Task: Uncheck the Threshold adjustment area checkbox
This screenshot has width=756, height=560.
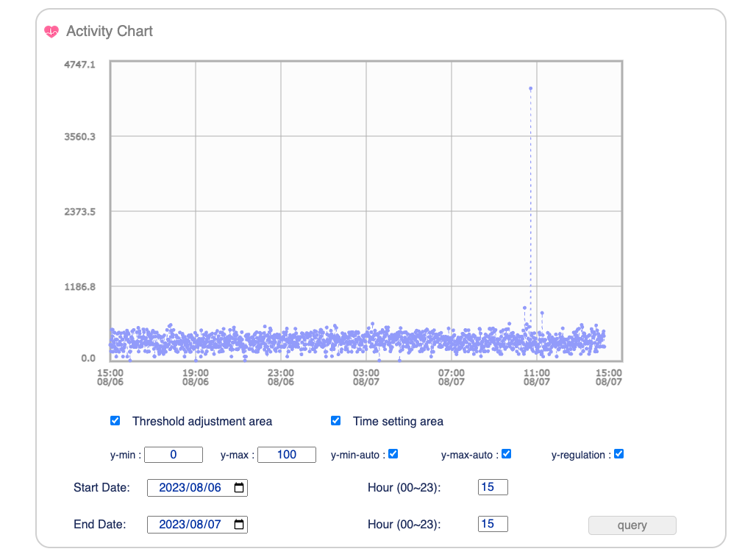Action: [x=115, y=421]
